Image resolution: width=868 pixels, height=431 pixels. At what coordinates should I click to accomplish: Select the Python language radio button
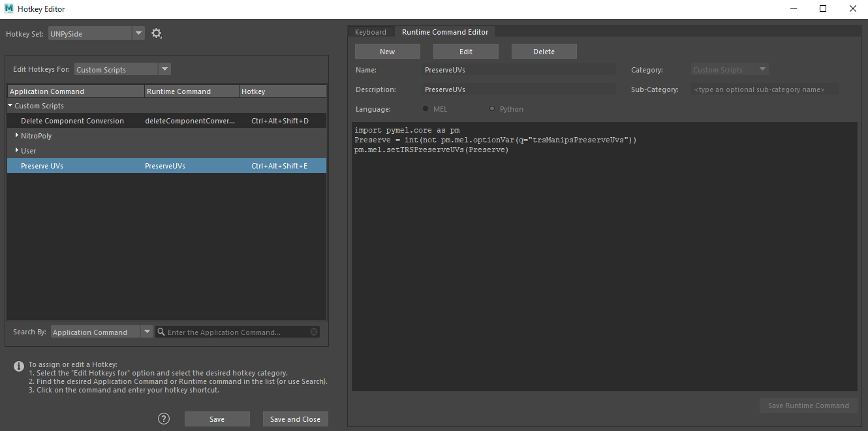(492, 109)
